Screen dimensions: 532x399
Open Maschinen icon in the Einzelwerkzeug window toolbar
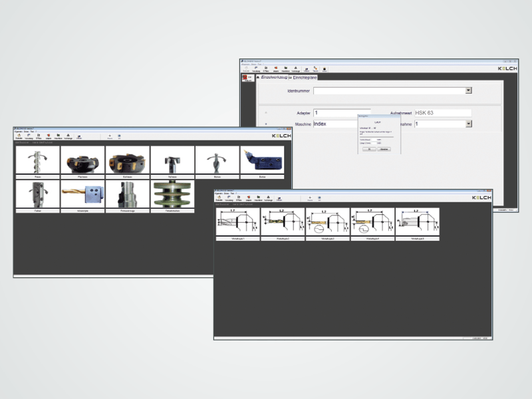[x=286, y=69]
